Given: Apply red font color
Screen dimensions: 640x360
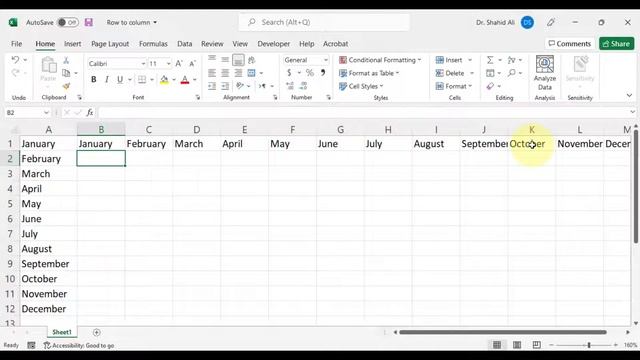Looking at the screenshot, I should click(185, 80).
